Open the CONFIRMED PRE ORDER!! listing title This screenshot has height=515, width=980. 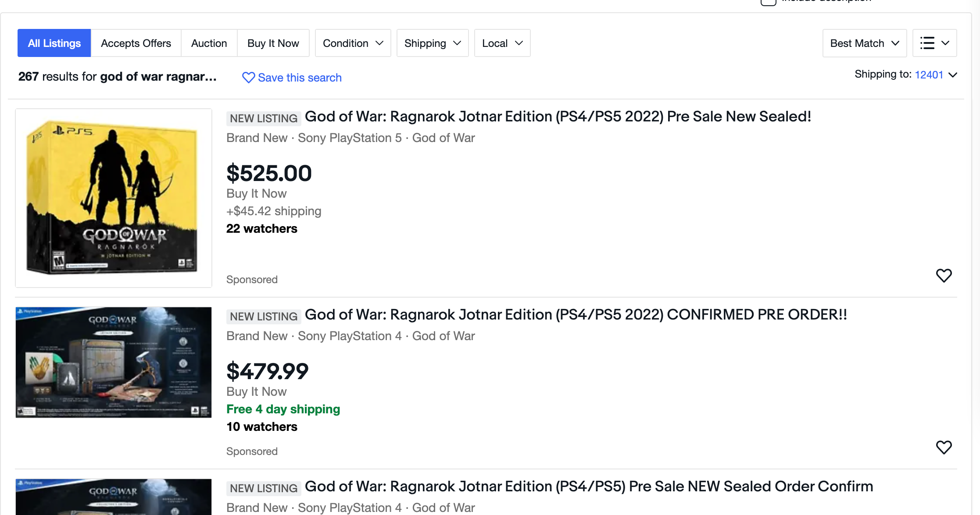pos(576,315)
